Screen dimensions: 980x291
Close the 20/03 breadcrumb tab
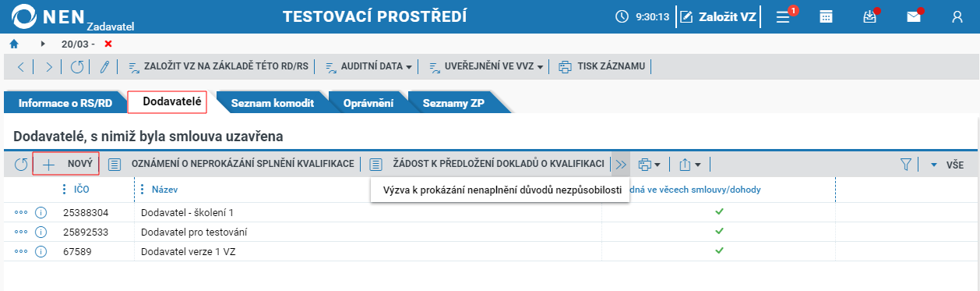tap(108, 44)
